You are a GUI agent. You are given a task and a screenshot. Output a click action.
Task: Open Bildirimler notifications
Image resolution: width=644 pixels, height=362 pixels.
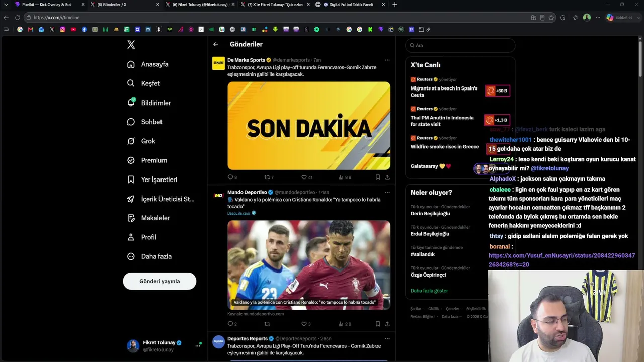tap(149, 103)
